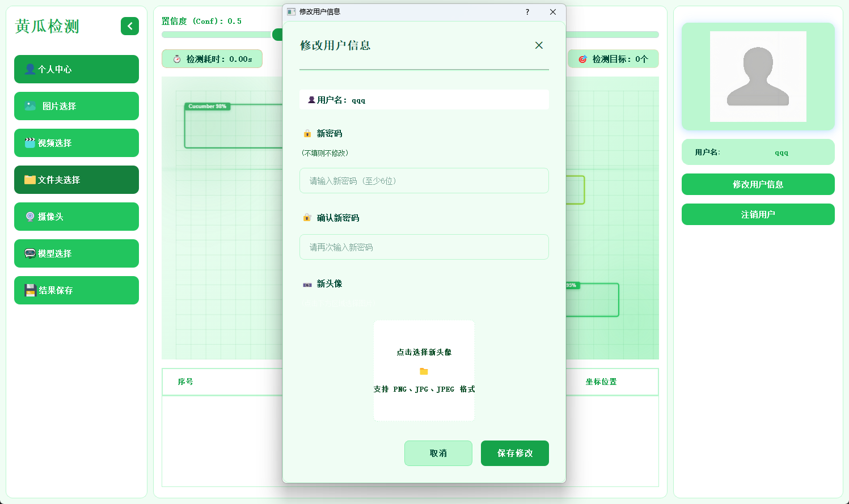
Task: Open 模型选择 sidebar entry
Action: (77, 253)
